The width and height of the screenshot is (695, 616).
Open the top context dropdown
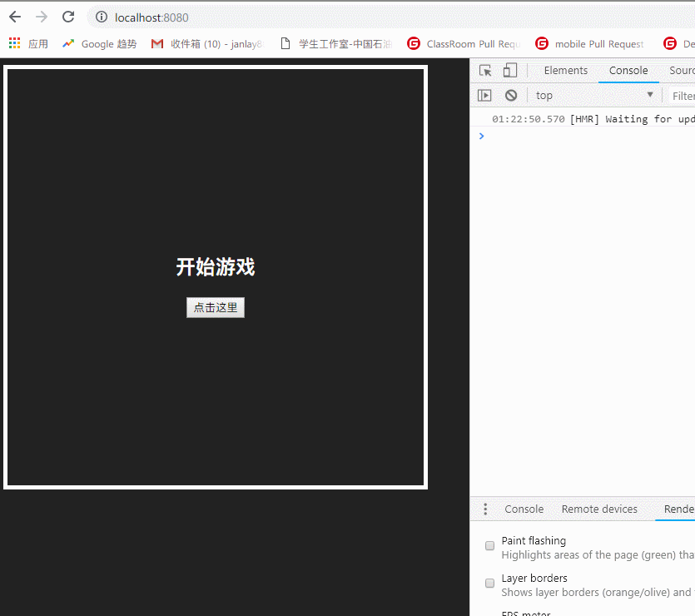[x=594, y=95]
